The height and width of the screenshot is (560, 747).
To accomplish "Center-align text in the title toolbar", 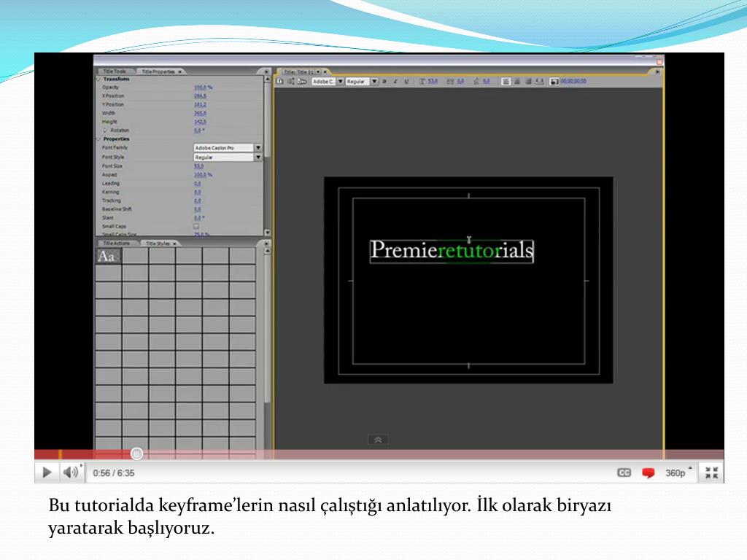I will (x=517, y=82).
